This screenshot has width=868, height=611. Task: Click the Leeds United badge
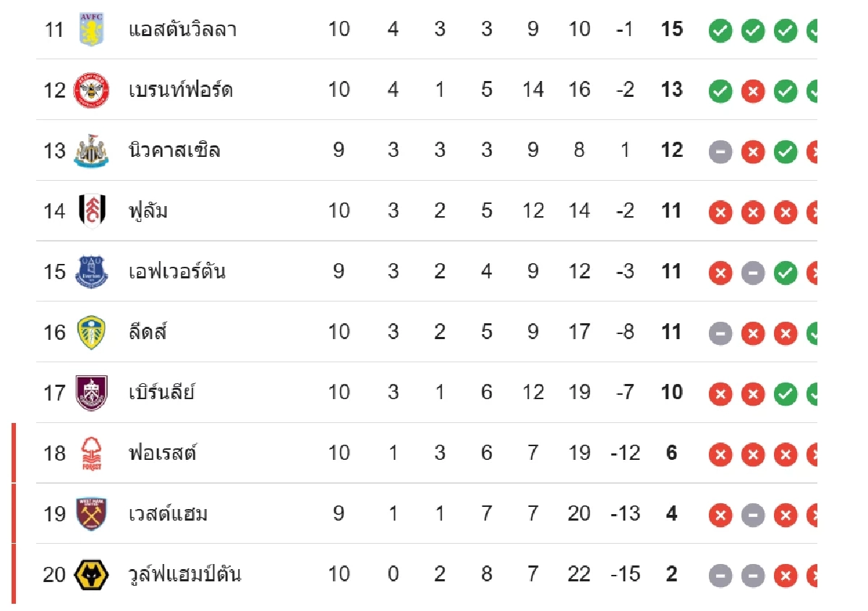91,333
